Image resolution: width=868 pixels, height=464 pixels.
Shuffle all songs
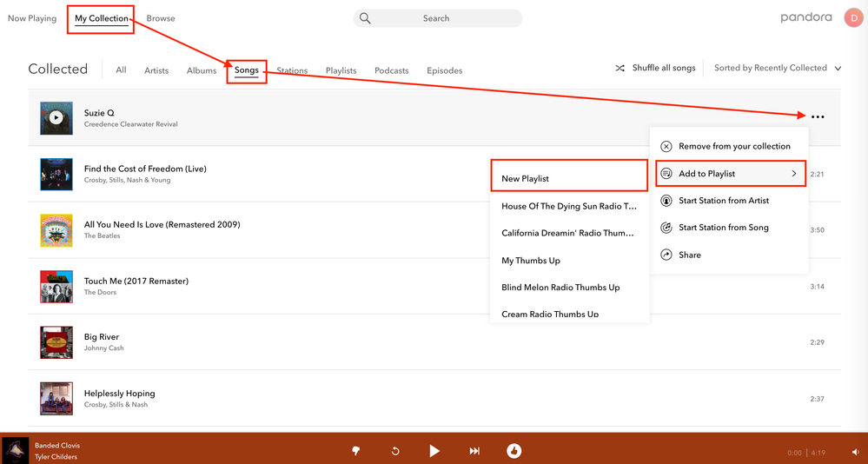click(x=655, y=68)
